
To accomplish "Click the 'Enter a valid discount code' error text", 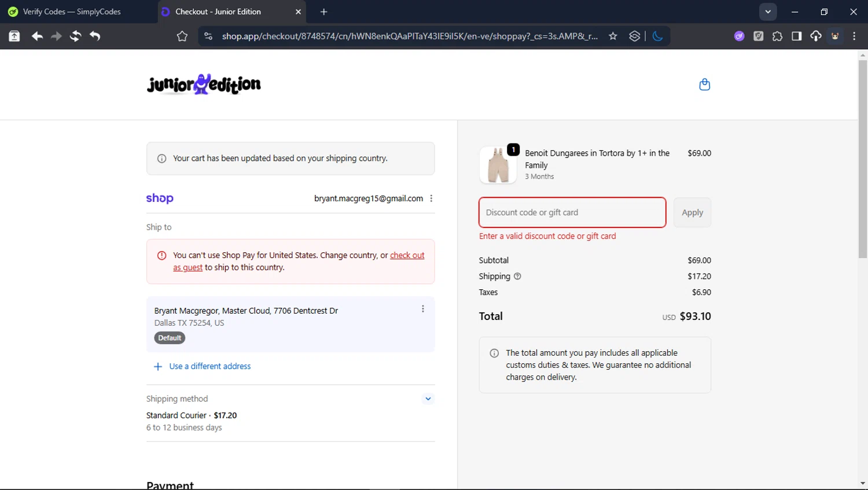I will tap(547, 236).
